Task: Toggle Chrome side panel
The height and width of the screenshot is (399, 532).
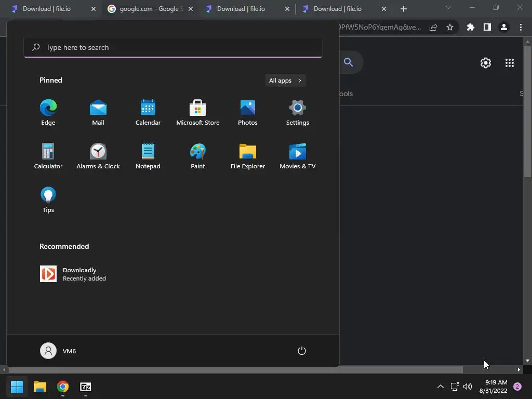Action: click(x=487, y=28)
